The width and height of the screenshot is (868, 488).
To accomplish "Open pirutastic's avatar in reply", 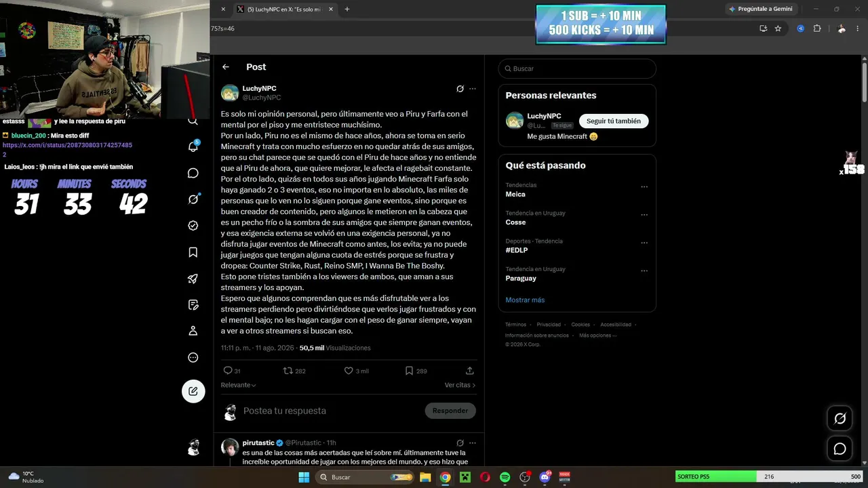I will point(230,447).
